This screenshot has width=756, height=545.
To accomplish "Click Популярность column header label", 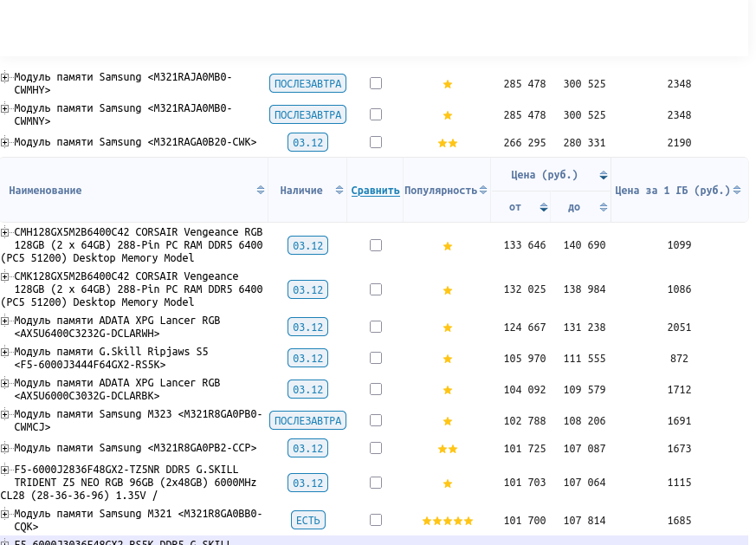I will 441,191.
